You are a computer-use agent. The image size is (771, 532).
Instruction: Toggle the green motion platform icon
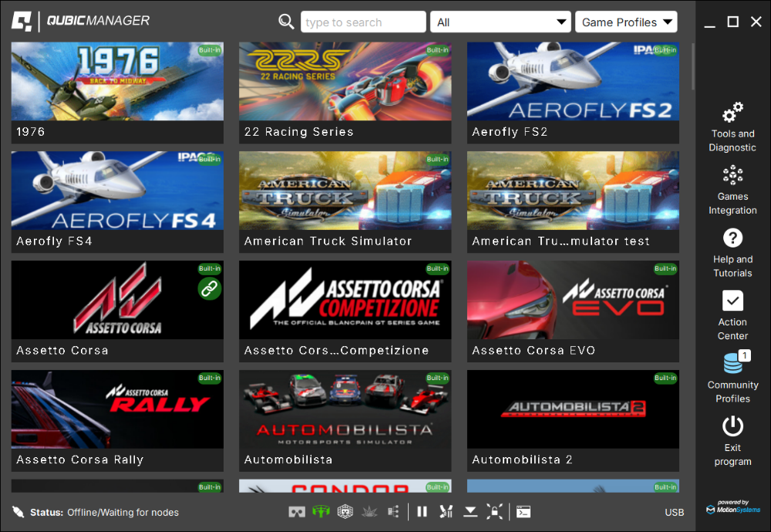point(320,511)
